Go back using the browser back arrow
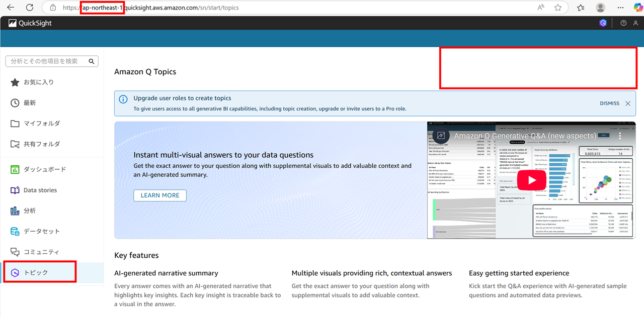 pos(11,8)
